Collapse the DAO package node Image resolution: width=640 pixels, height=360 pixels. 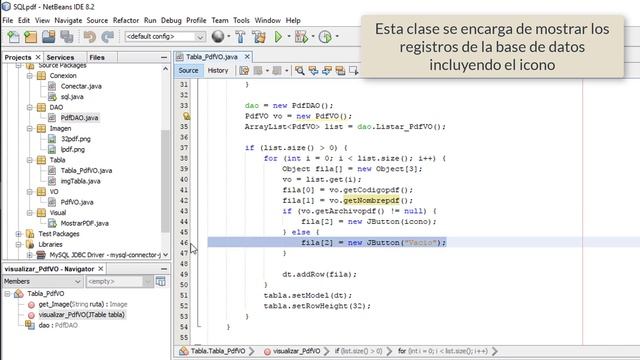(x=30, y=107)
